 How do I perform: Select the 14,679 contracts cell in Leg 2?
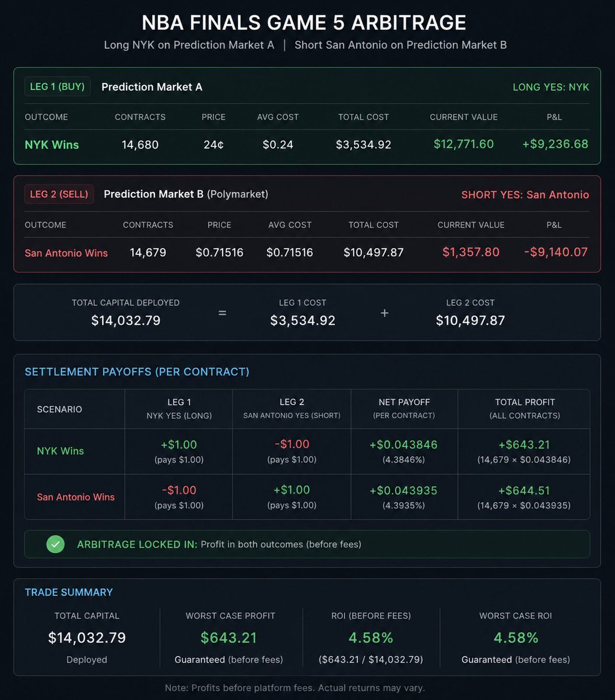point(148,253)
